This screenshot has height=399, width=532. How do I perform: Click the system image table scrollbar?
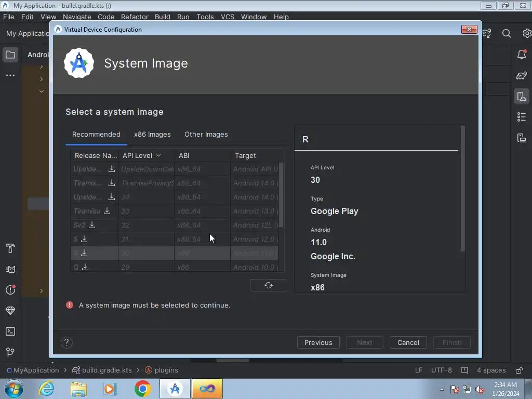(281, 195)
